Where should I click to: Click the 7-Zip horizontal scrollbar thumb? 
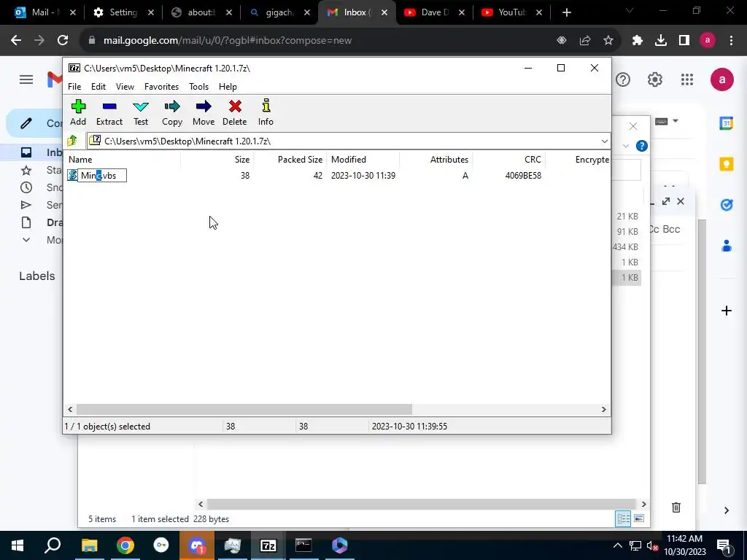[244, 410]
